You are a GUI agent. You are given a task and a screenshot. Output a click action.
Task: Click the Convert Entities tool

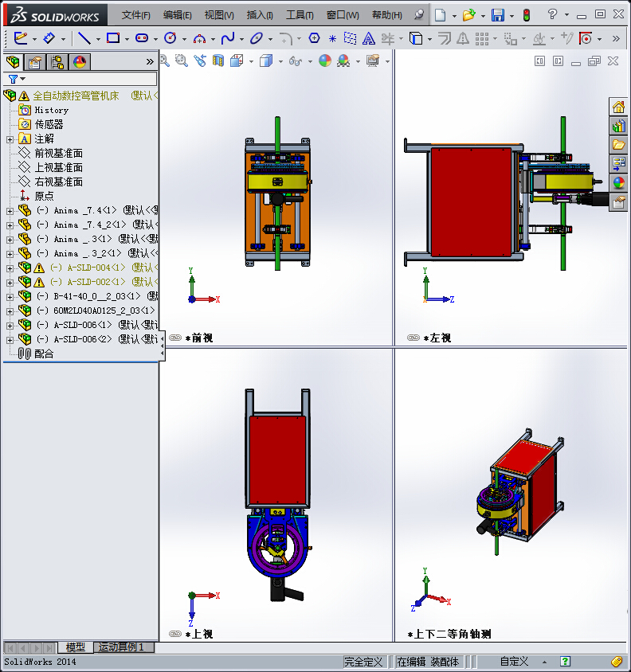(x=416, y=38)
